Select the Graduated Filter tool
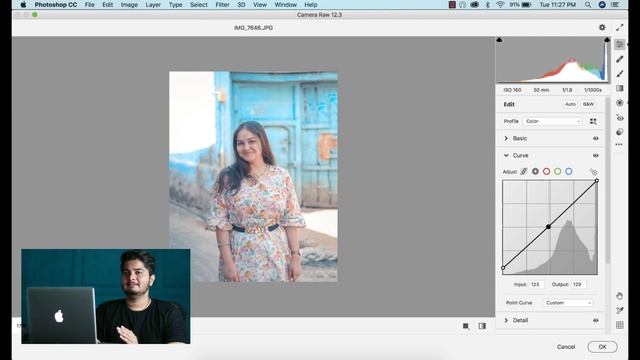Screen dimensions: 640x360 tap(620, 88)
